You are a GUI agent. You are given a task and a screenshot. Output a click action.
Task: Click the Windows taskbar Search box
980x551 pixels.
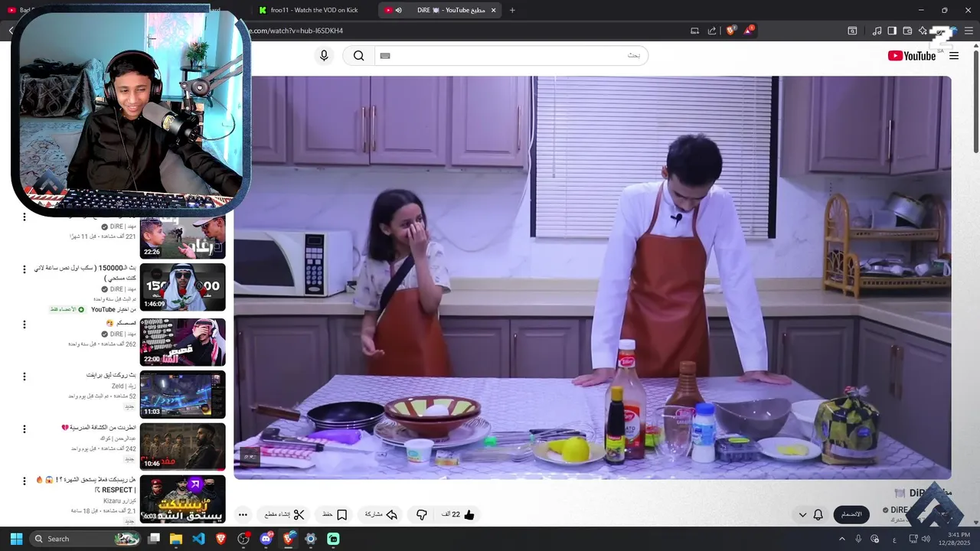pos(86,539)
